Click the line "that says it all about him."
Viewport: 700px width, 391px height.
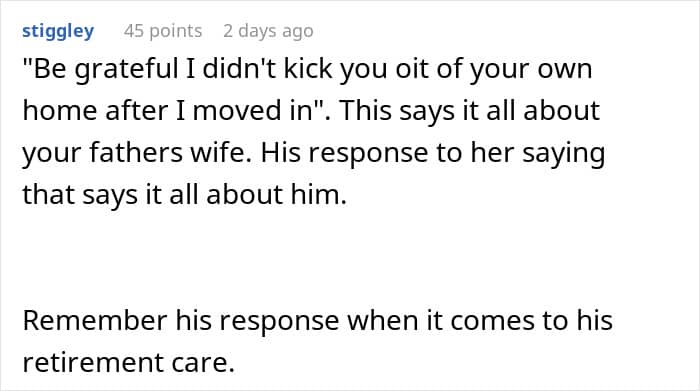[x=184, y=195]
